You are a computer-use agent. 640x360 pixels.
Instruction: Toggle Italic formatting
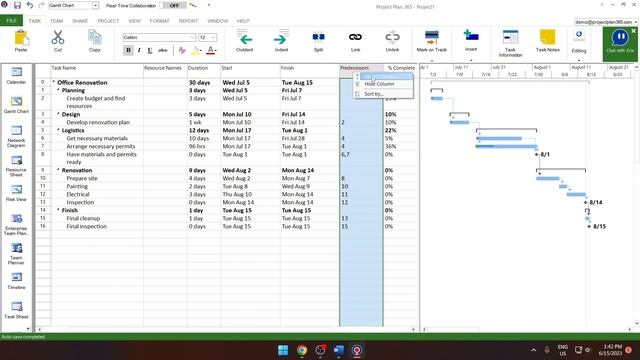click(x=139, y=50)
